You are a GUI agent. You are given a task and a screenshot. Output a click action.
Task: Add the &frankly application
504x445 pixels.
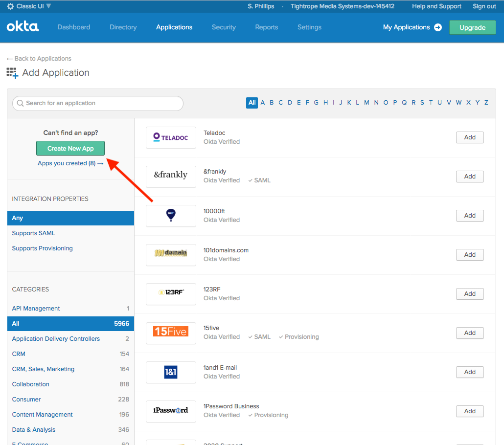[x=470, y=177]
